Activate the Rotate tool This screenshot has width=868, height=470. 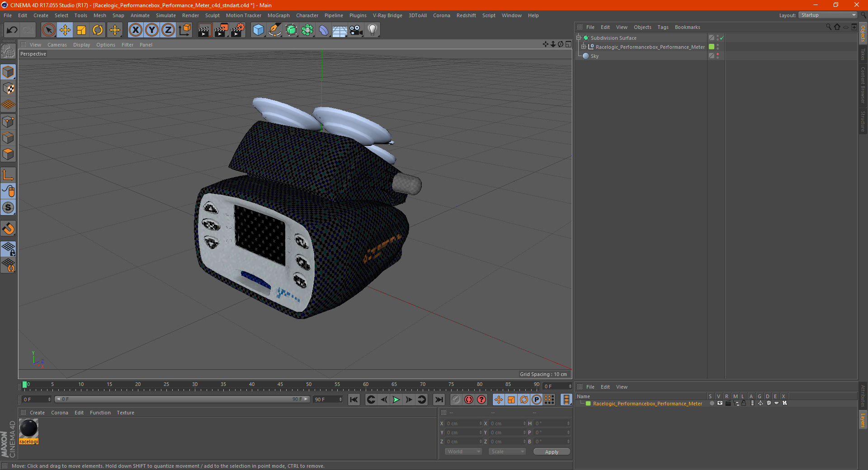[x=98, y=30]
